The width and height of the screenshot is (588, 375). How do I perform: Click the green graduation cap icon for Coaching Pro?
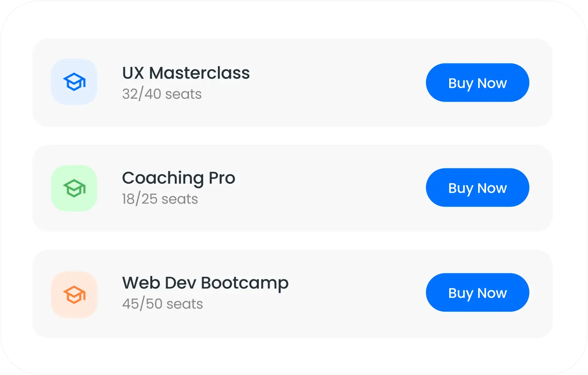click(74, 187)
